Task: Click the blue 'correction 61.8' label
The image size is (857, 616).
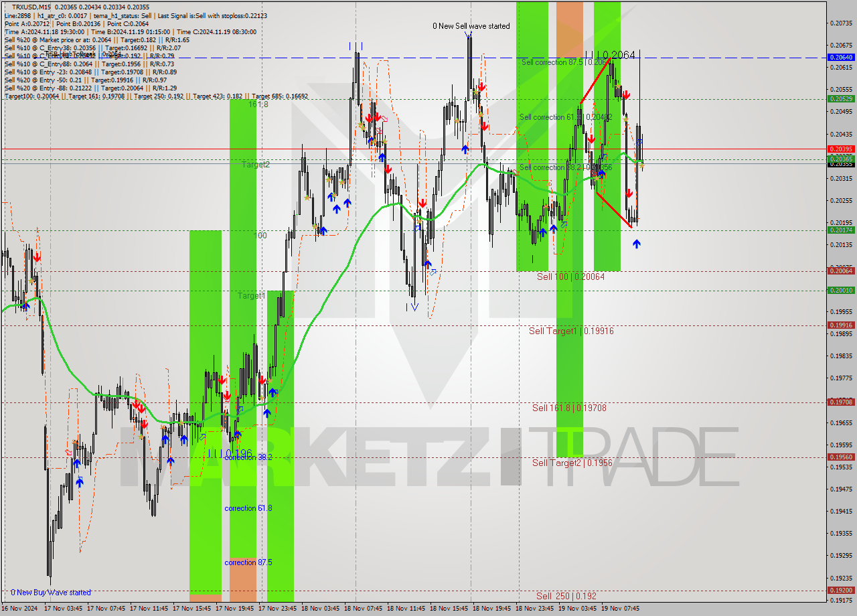Action: pyautogui.click(x=248, y=508)
